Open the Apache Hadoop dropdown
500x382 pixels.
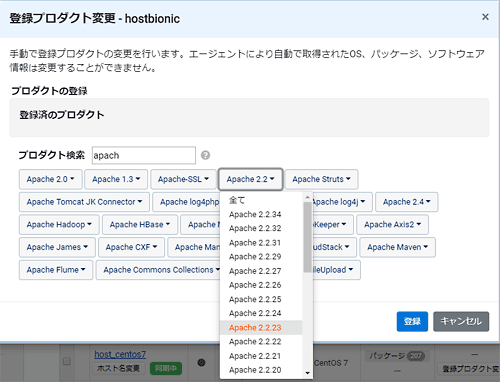tap(59, 225)
